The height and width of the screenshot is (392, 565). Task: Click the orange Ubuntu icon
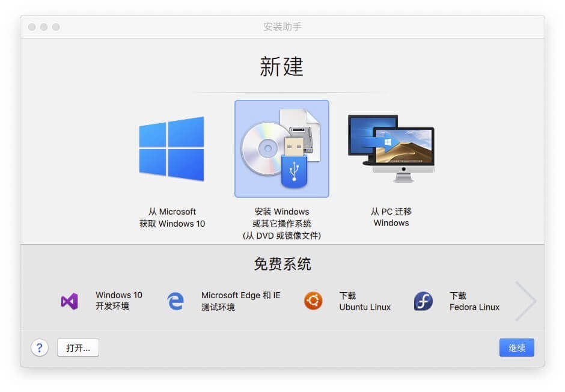point(313,301)
